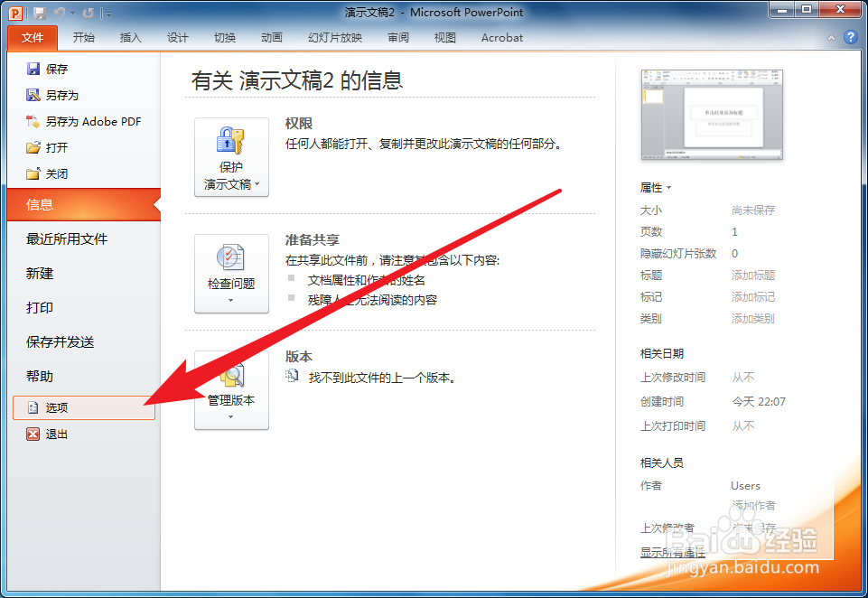Click the 相关日期 heading
This screenshot has width=868, height=598.
pyautogui.click(x=662, y=353)
